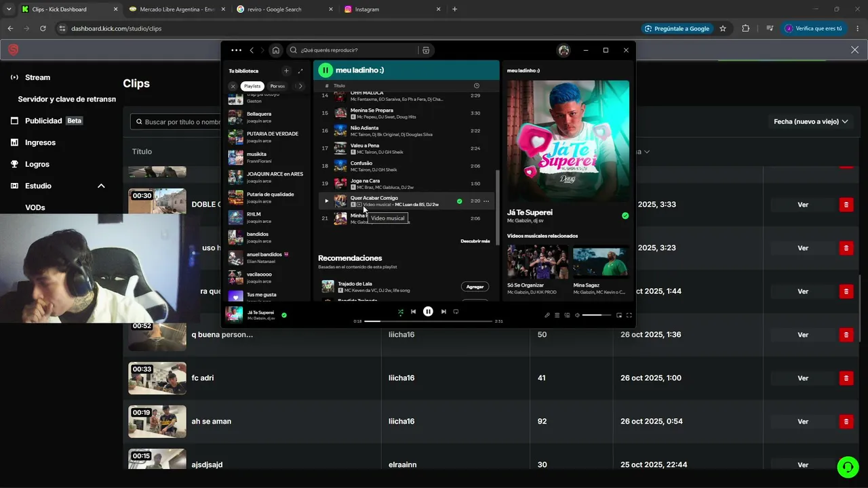868x488 pixels.
Task: Skip to the previous track
Action: (x=413, y=312)
